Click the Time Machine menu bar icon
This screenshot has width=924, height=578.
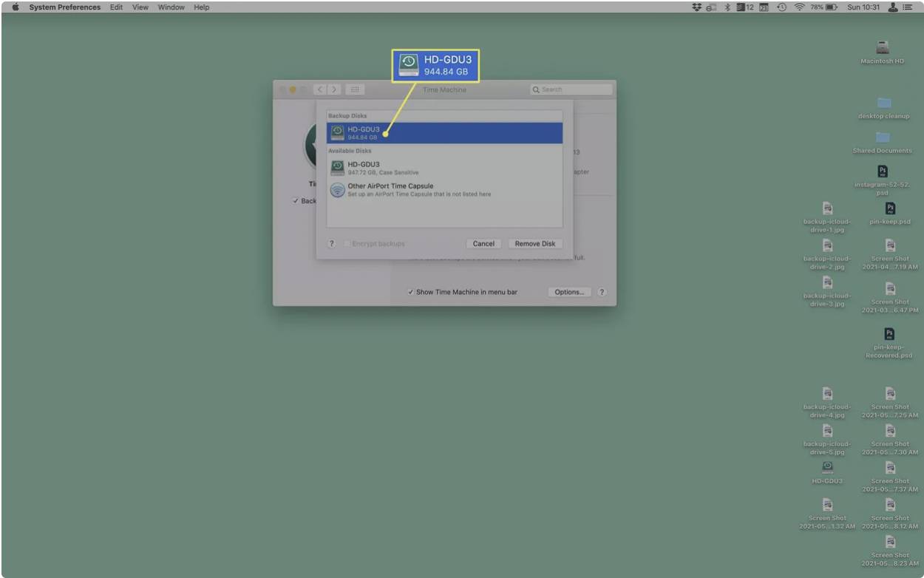781,7
